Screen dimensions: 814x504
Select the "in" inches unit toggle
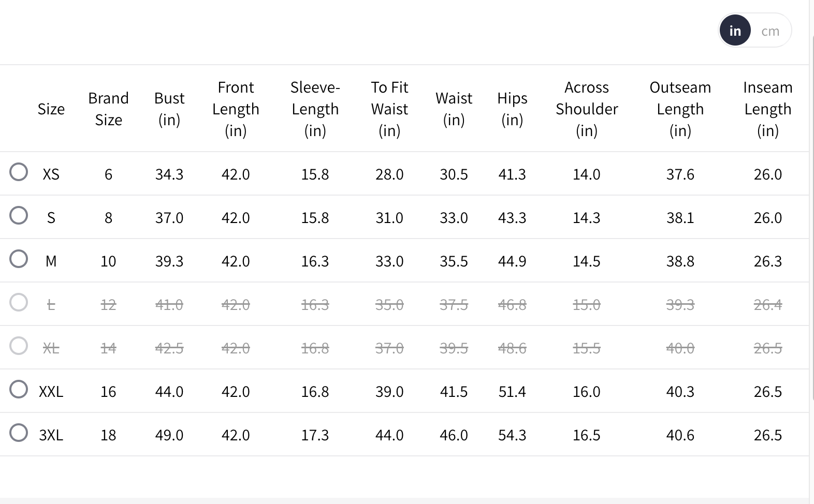(x=735, y=31)
